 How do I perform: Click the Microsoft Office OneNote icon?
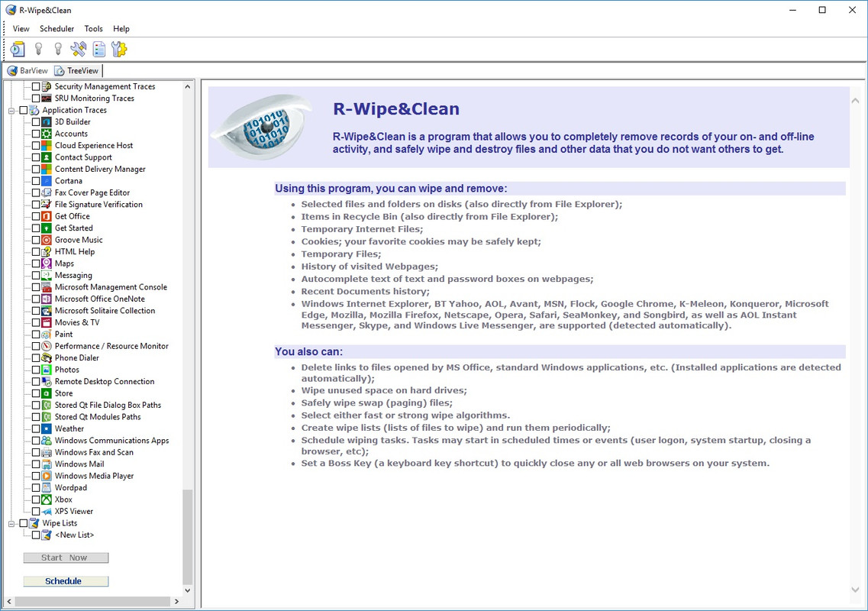(x=47, y=299)
